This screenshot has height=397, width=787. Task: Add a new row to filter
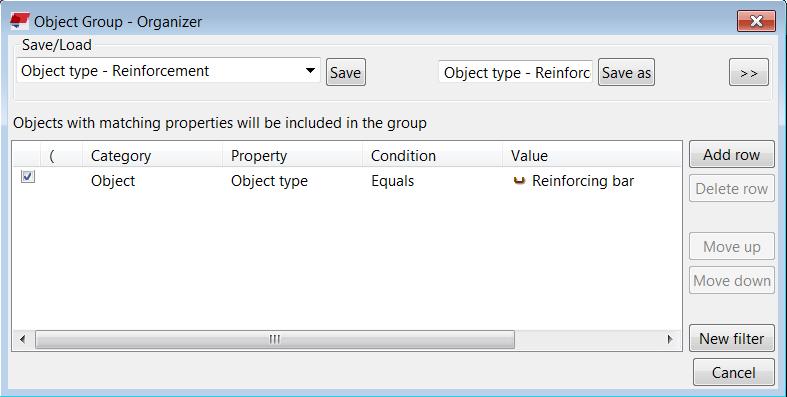(732, 154)
